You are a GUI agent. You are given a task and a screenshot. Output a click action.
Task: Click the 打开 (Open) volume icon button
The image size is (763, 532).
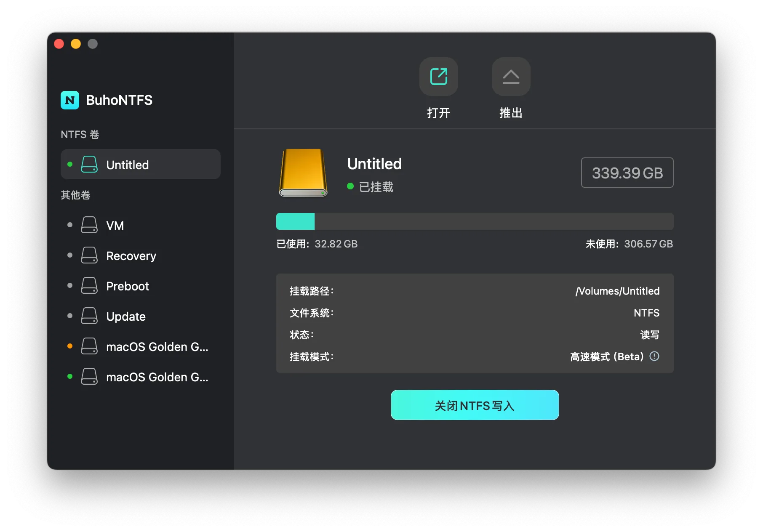pos(438,77)
